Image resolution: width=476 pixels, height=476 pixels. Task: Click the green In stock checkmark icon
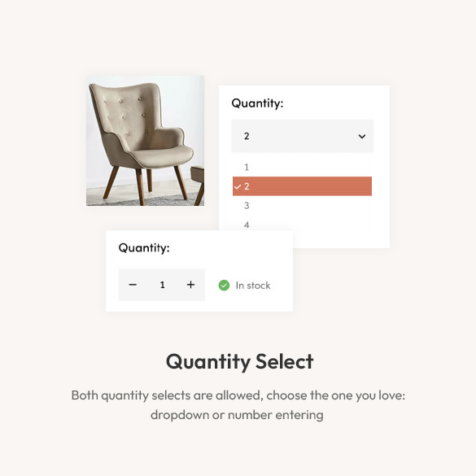(x=224, y=285)
